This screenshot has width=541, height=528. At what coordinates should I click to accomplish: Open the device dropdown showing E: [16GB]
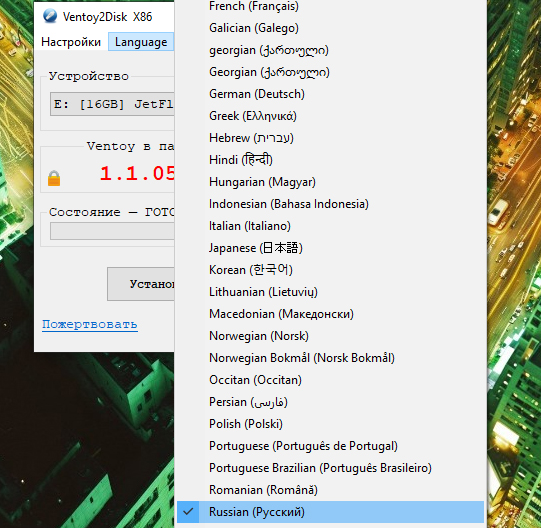point(112,104)
